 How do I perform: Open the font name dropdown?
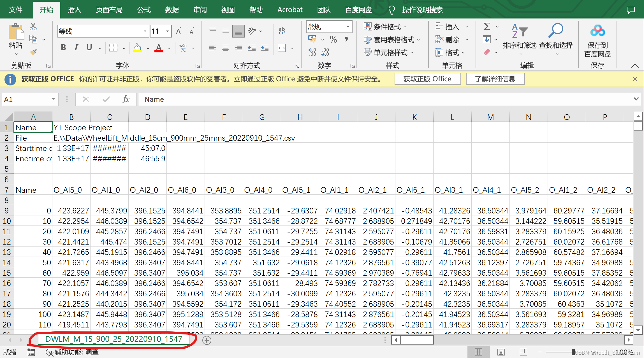coord(145,31)
